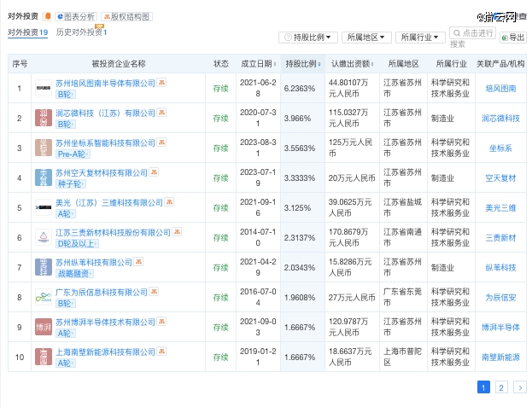Click 南壑新能源 logo thumbnail

[x=44, y=357]
